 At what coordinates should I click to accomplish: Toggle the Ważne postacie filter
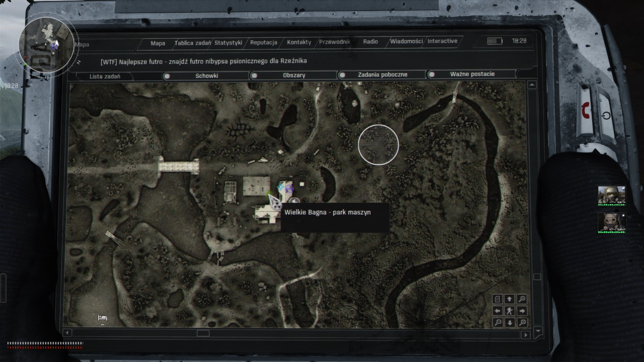click(x=432, y=74)
